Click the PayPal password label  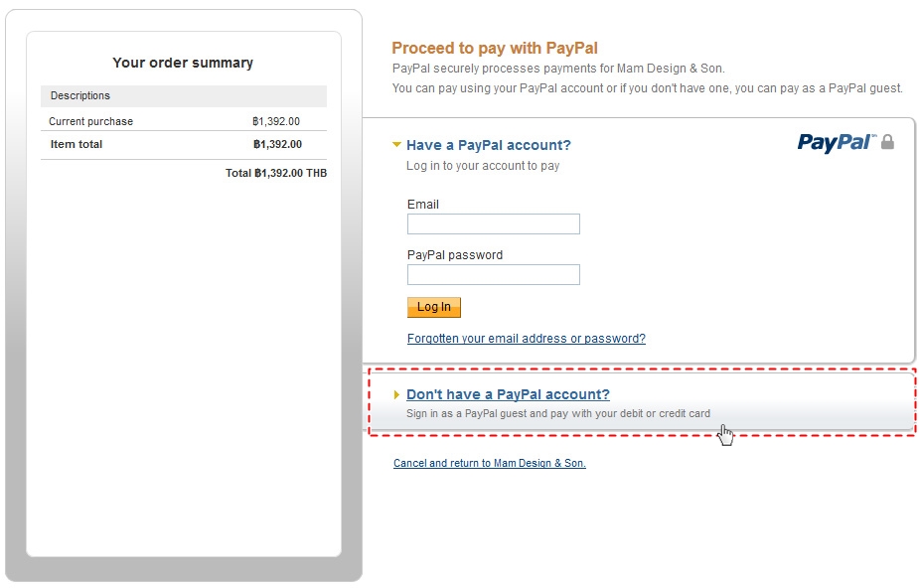pyautogui.click(x=455, y=255)
